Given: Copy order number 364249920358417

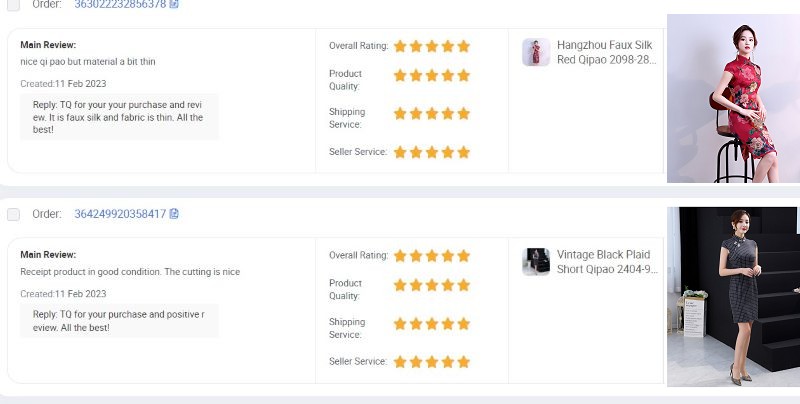Looking at the screenshot, I should (174, 214).
